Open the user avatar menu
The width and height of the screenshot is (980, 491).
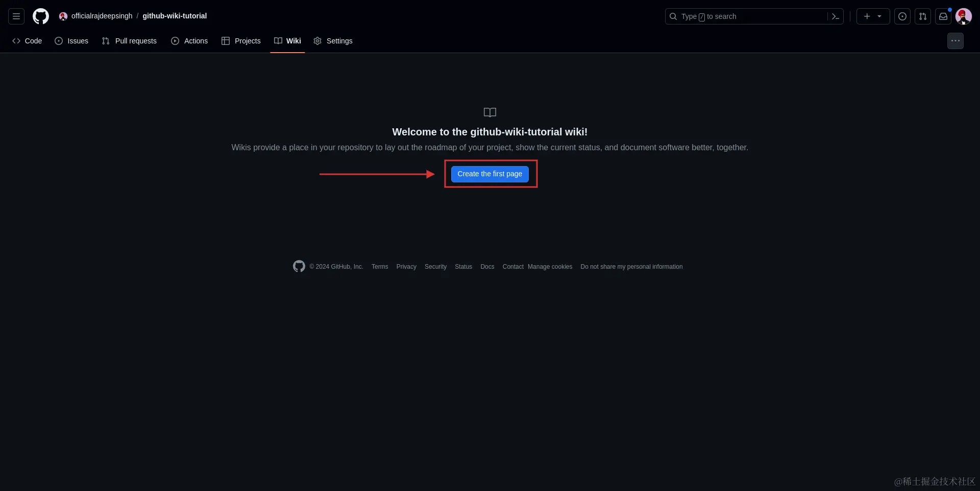coord(964,16)
